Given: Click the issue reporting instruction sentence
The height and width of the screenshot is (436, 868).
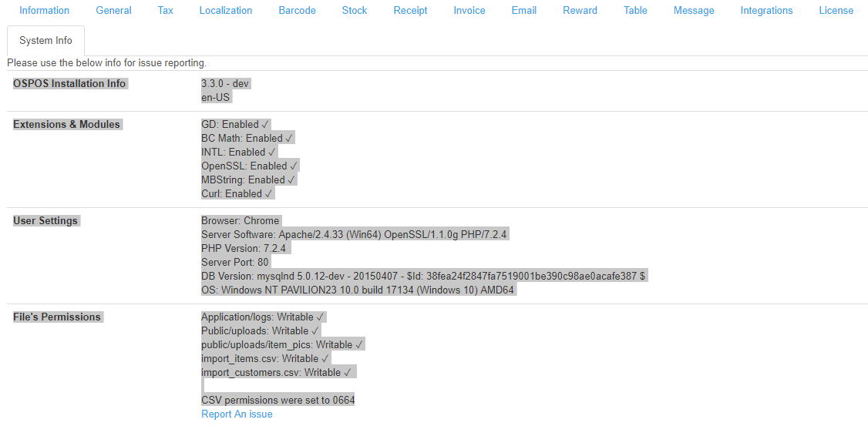Looking at the screenshot, I should tap(107, 63).
